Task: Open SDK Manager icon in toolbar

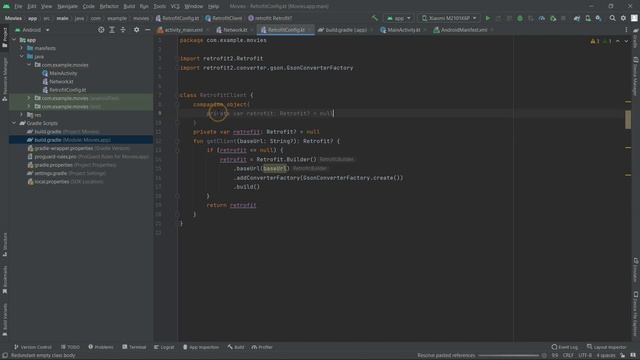Action: point(598,18)
